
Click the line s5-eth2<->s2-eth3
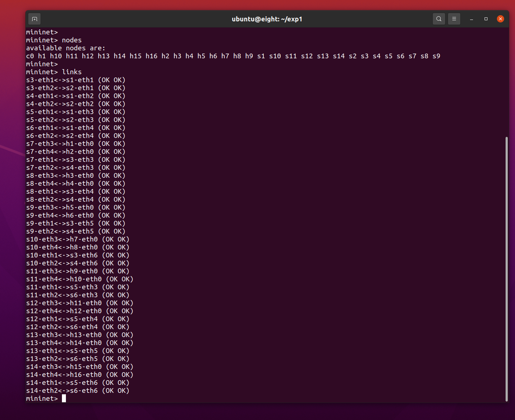click(76, 120)
